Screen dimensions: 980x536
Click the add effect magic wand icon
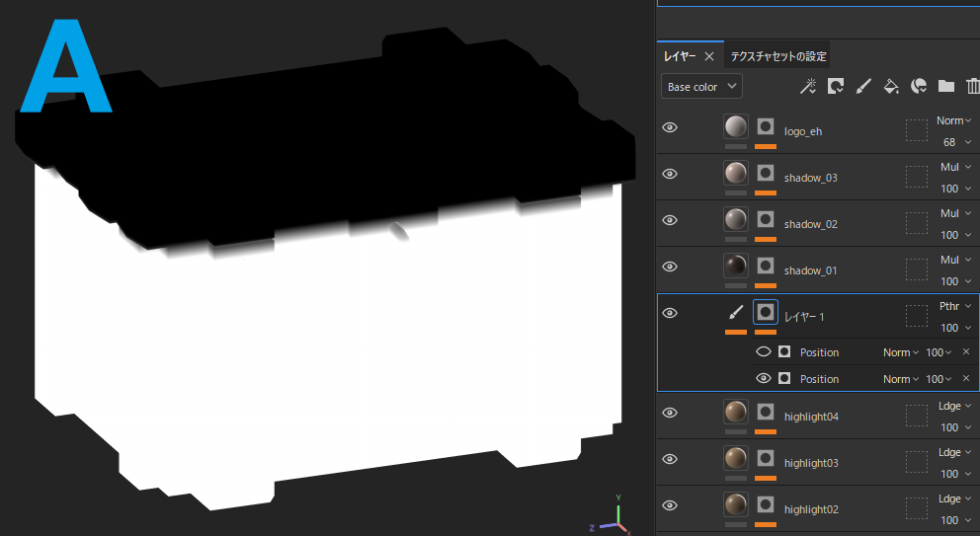point(808,87)
